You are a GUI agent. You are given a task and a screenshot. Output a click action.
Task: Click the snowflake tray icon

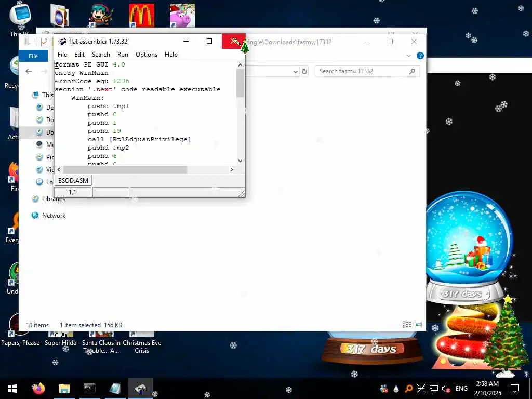point(421,389)
